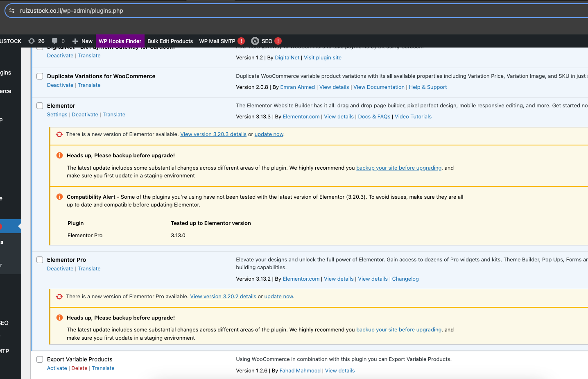Viewport: 588px width, 379px height.
Task: Tick the Elementor Pro plugin checkbox
Action: point(40,260)
